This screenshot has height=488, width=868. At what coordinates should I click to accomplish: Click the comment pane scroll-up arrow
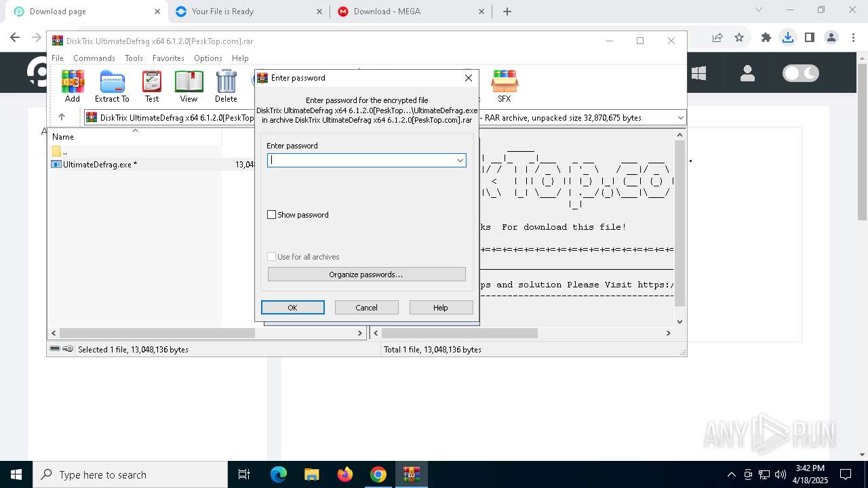(x=680, y=135)
